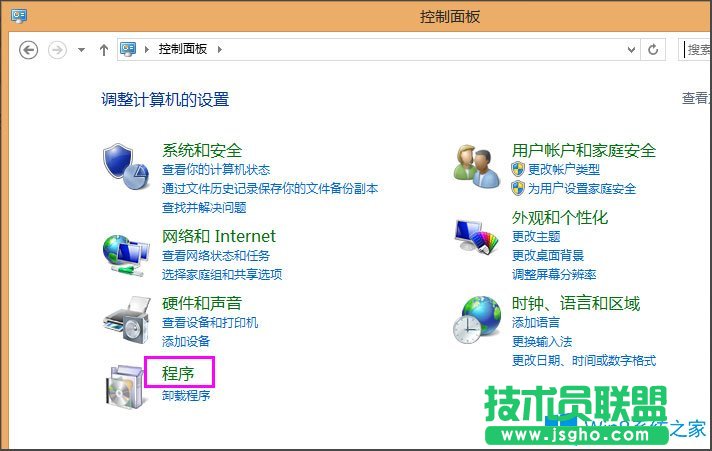Viewport: 712px width, 451px height.
Task: Click the Control Panel icon in address bar
Action: click(128, 49)
